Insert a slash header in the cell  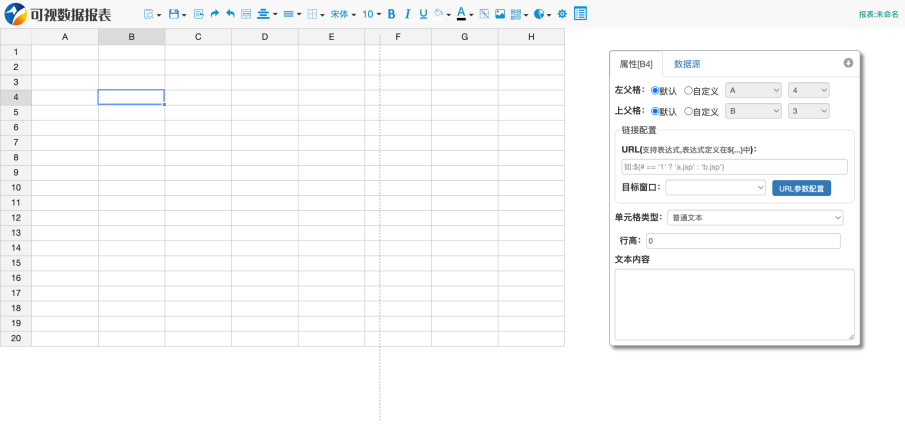[x=484, y=14]
